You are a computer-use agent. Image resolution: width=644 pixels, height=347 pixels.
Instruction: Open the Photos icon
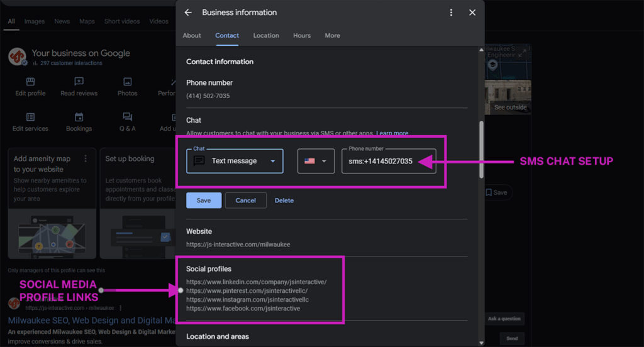pyautogui.click(x=128, y=82)
